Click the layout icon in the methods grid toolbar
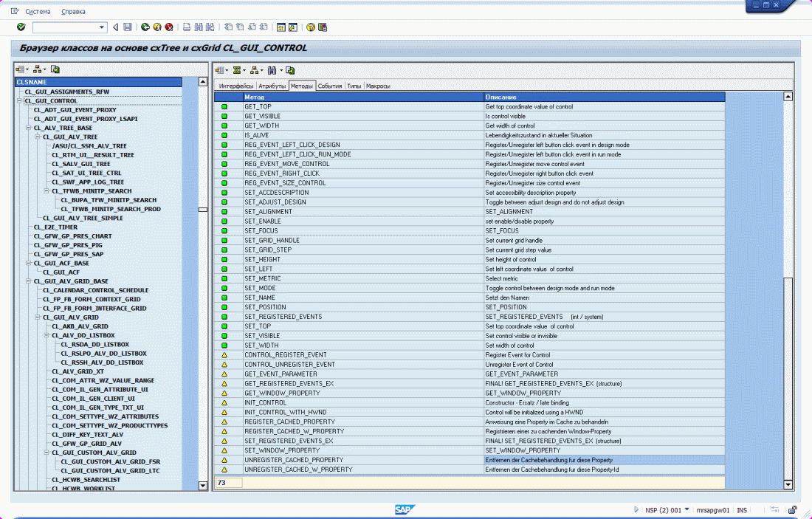The width and height of the screenshot is (812, 519). pyautogui.click(x=220, y=70)
